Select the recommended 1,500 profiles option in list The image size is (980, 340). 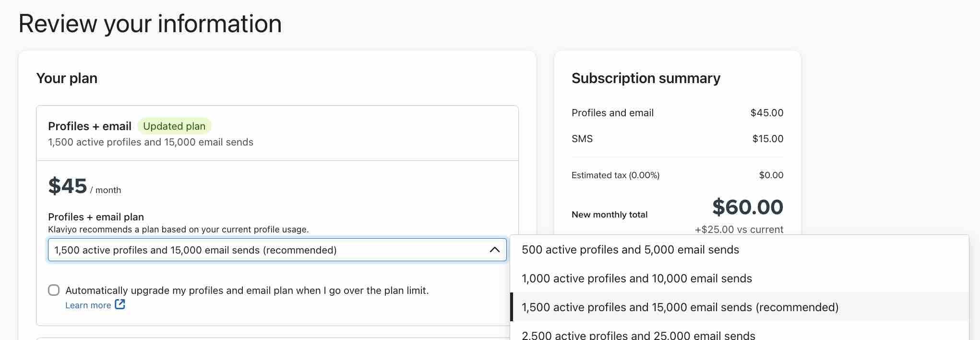click(x=680, y=307)
